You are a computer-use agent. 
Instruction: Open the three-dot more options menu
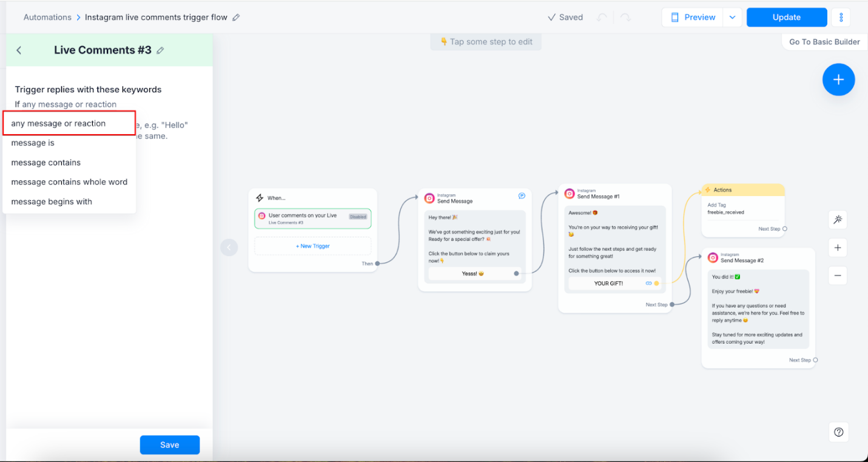click(x=841, y=18)
